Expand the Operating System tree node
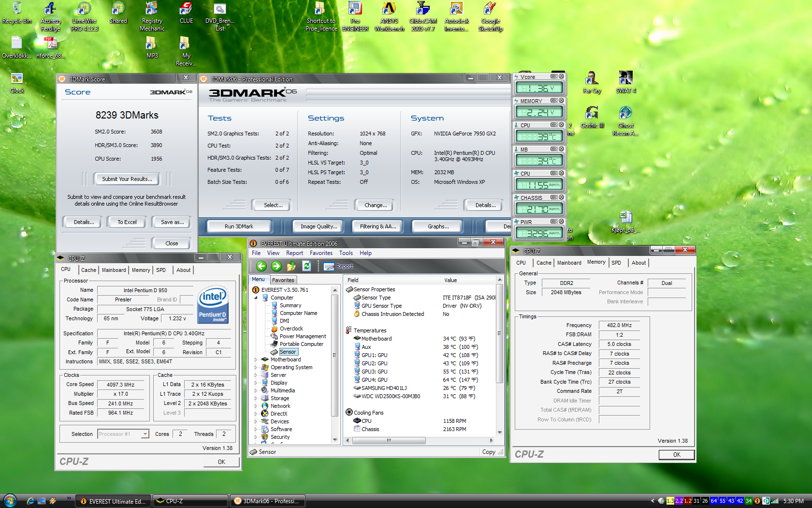The image size is (812, 508). (x=256, y=367)
